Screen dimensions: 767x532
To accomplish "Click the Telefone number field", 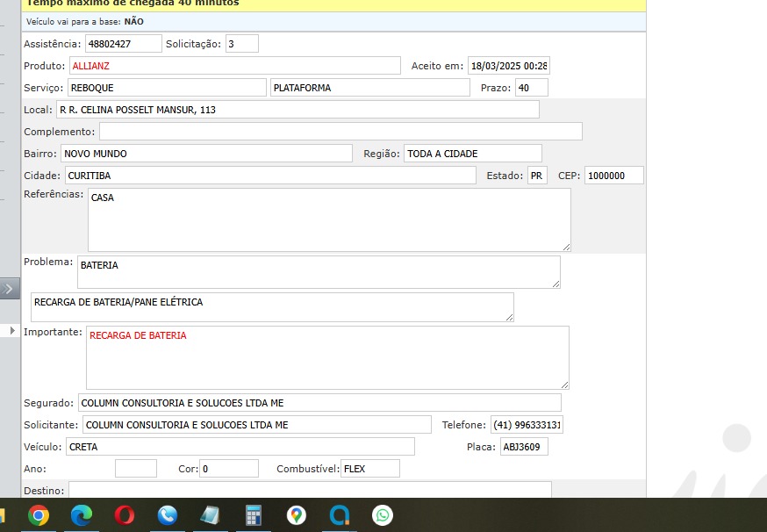I will [x=527, y=425].
